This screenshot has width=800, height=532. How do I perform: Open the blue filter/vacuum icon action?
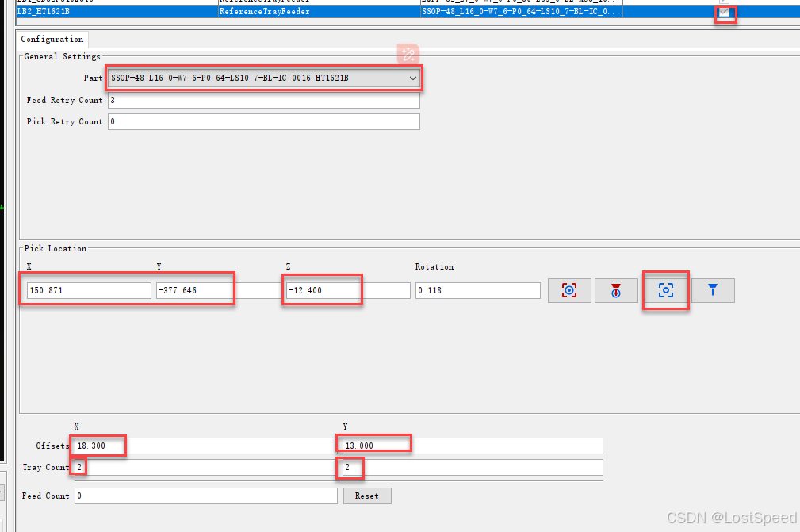(712, 290)
